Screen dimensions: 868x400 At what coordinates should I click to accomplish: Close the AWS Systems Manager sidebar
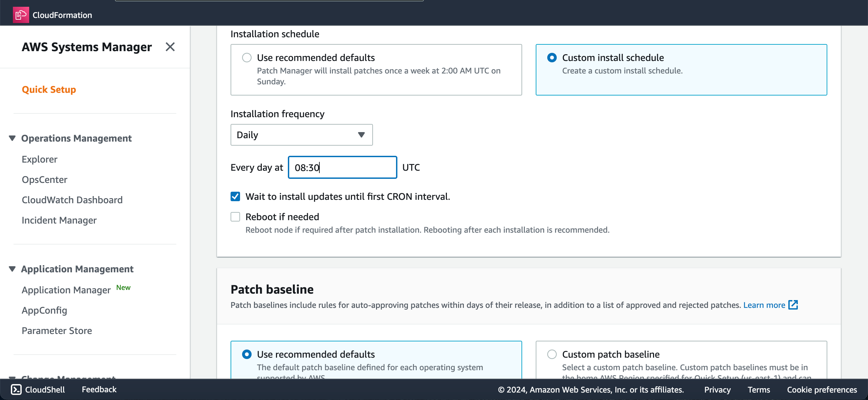(x=170, y=47)
